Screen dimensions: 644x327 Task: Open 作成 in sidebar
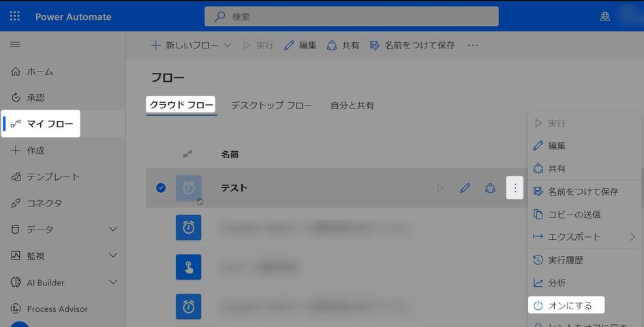click(x=27, y=151)
